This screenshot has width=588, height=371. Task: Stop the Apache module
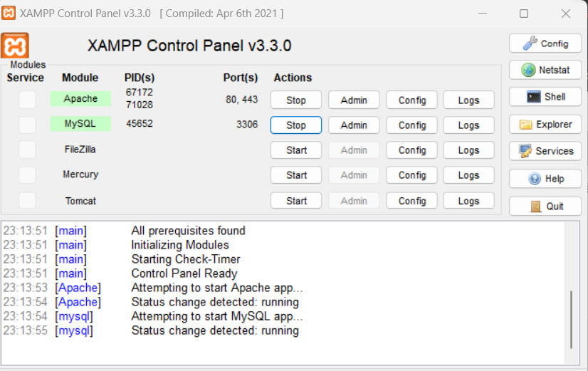point(296,100)
